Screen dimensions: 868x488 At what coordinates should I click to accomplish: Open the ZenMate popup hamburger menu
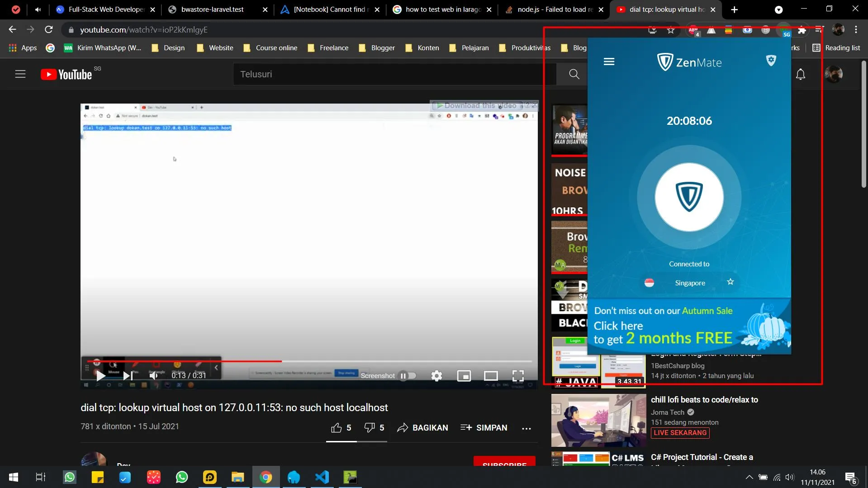(609, 62)
